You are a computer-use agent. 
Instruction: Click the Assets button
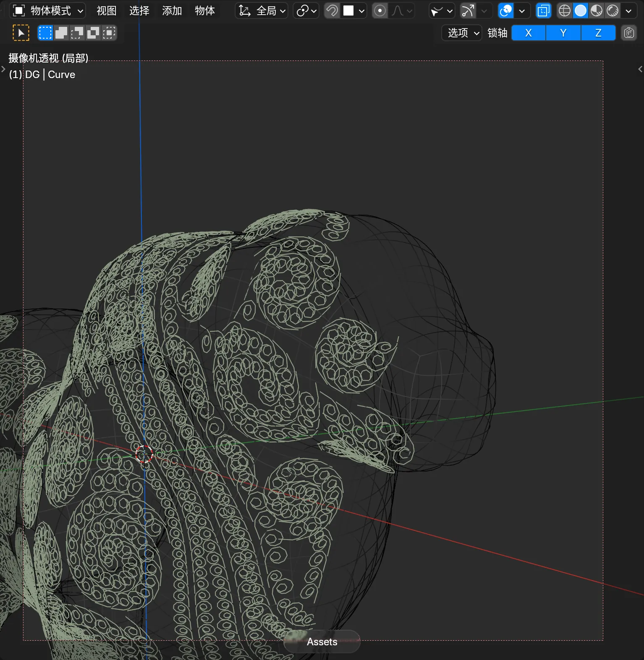click(322, 642)
